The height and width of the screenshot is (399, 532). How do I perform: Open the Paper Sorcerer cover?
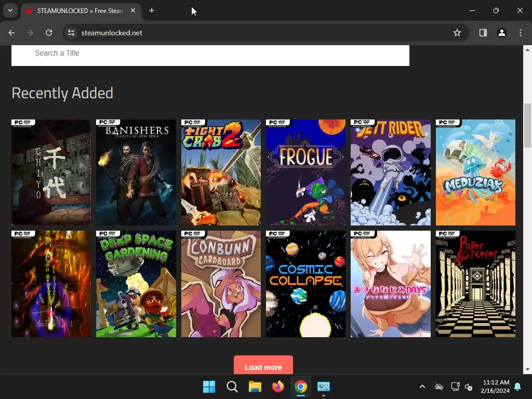coord(475,284)
